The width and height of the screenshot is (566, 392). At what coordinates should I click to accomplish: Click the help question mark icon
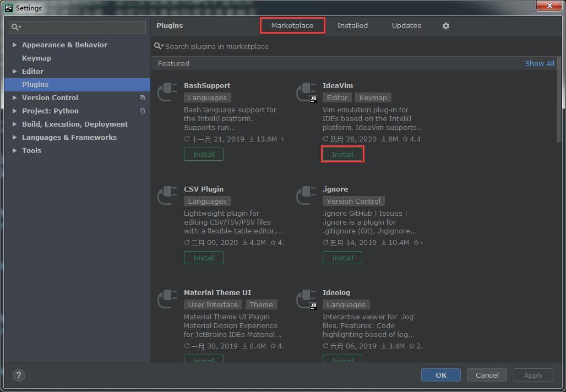tap(19, 375)
